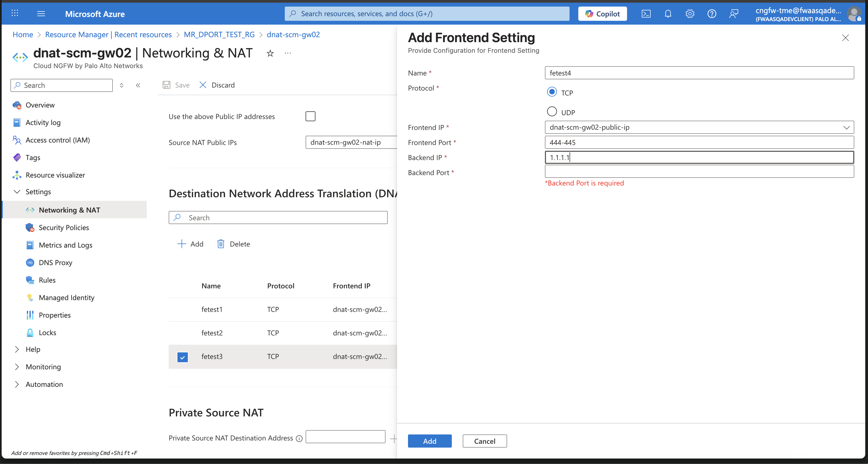This screenshot has width=868, height=464.
Task: Click the Delete trash icon
Action: point(221,244)
